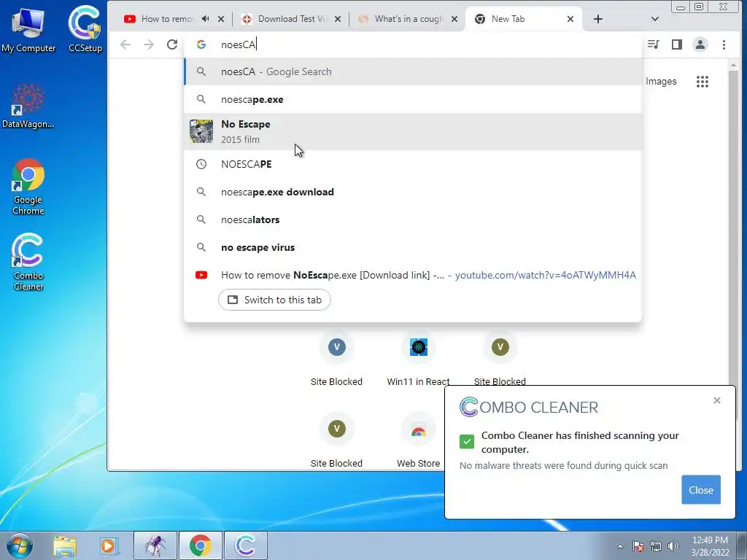Screen dimensions: 747x560
Task: Close the Download Test Virus tab
Action: (338, 19)
